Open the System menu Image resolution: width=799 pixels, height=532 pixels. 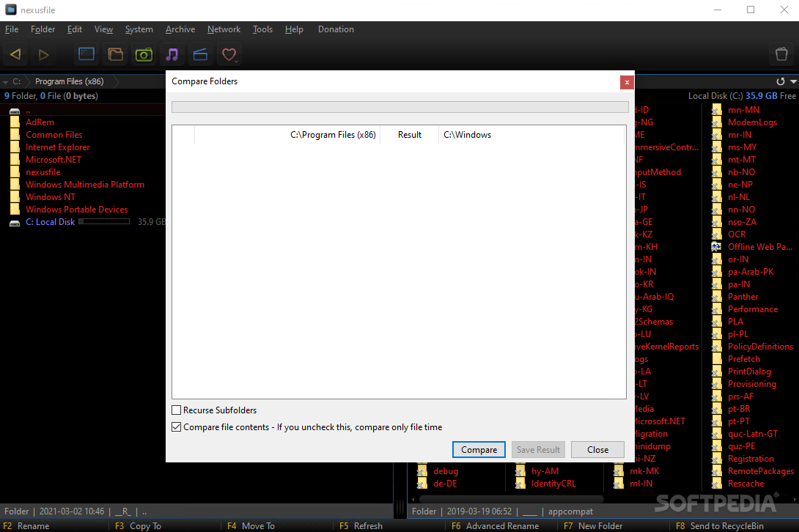pyautogui.click(x=139, y=29)
